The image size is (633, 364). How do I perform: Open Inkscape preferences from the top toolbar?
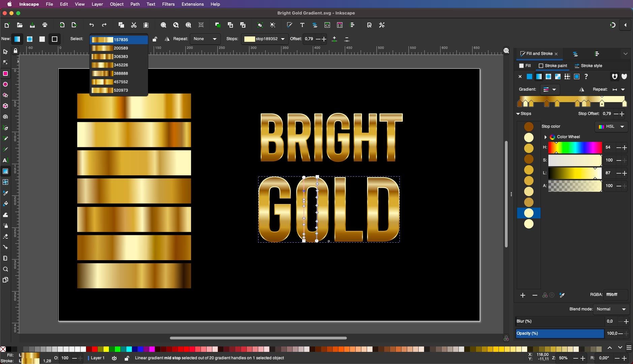pos(381,25)
